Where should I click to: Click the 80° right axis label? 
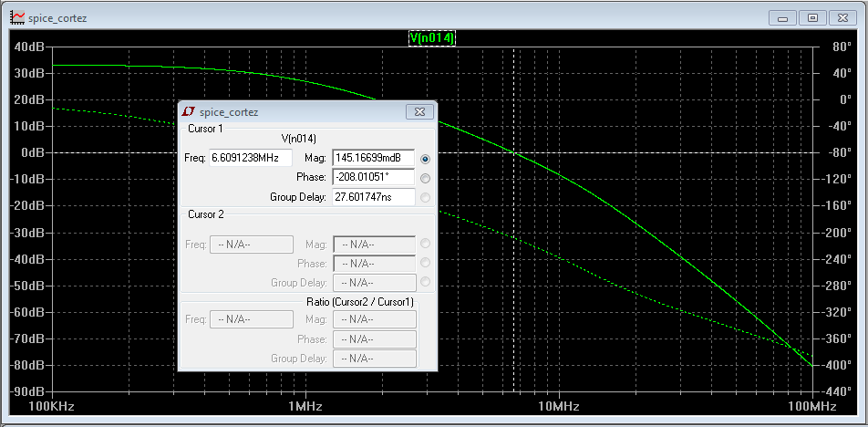point(840,47)
